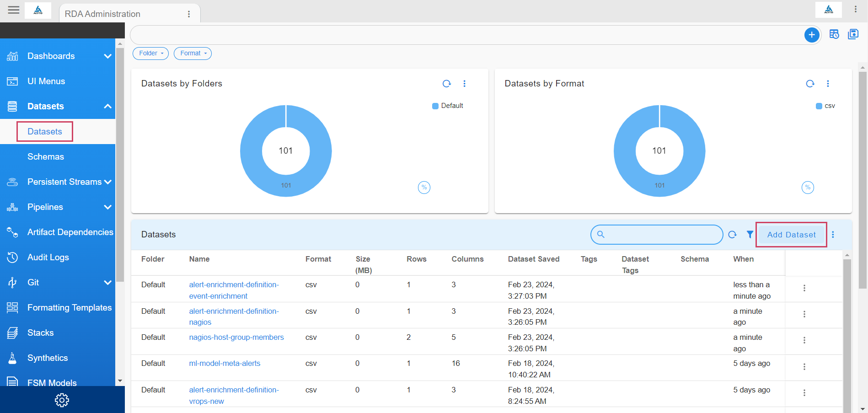This screenshot has height=413, width=868.
Task: Go to Audit Logs in sidebar
Action: (48, 257)
